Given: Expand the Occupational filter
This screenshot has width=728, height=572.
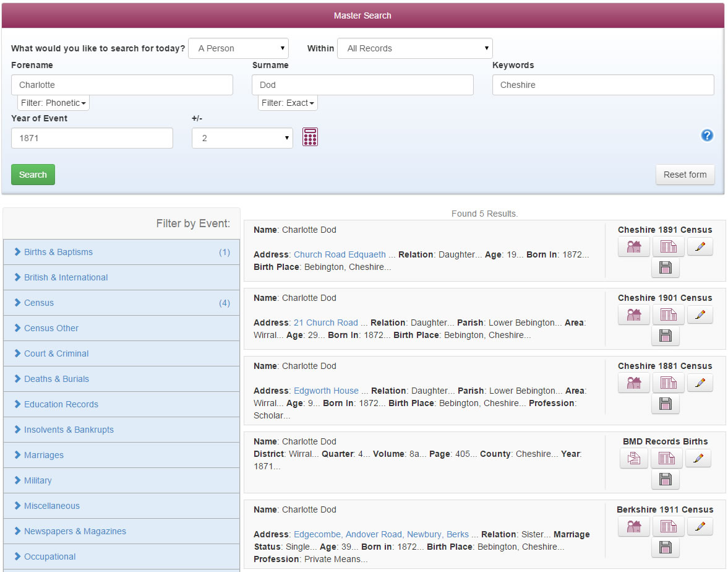Looking at the screenshot, I should tap(121, 557).
